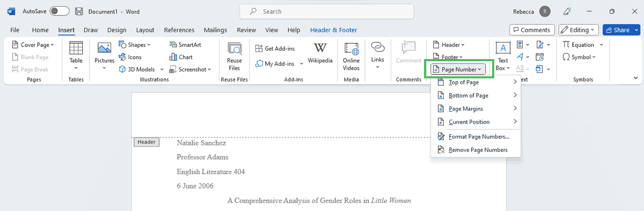Viewport: 644px width, 211px height.
Task: Open the Design tab
Action: (x=116, y=30)
